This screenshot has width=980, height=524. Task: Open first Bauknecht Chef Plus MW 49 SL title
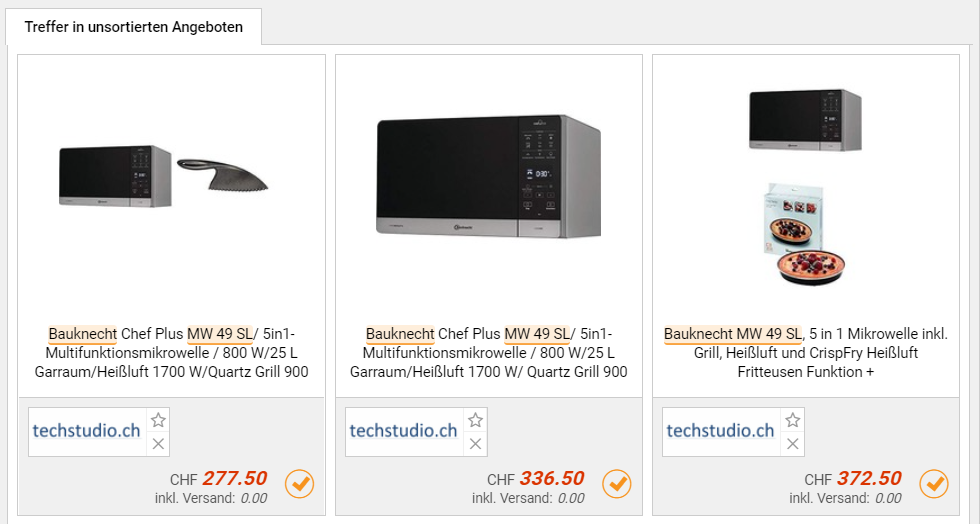tap(172, 353)
